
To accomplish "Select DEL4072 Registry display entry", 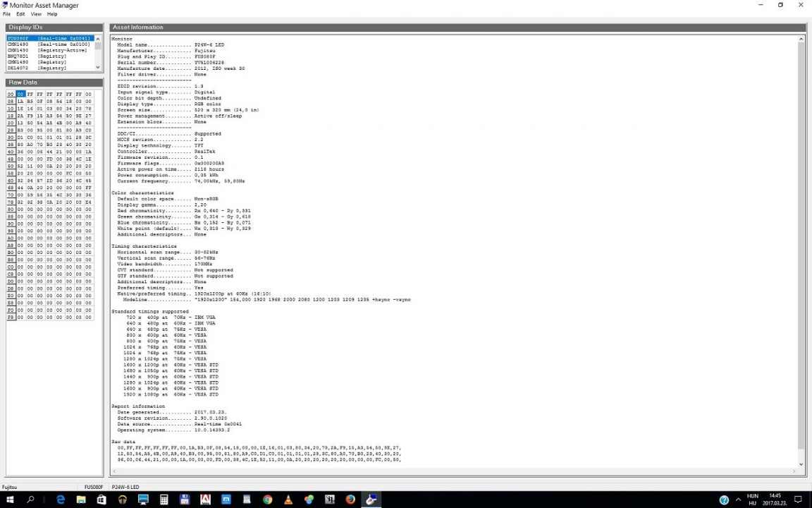I will 50,68.
